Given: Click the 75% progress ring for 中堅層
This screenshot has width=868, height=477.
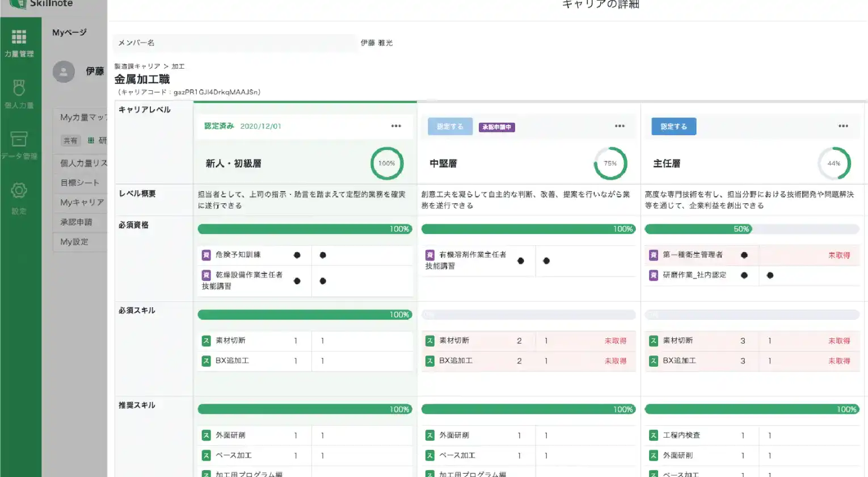Looking at the screenshot, I should tap(610, 164).
